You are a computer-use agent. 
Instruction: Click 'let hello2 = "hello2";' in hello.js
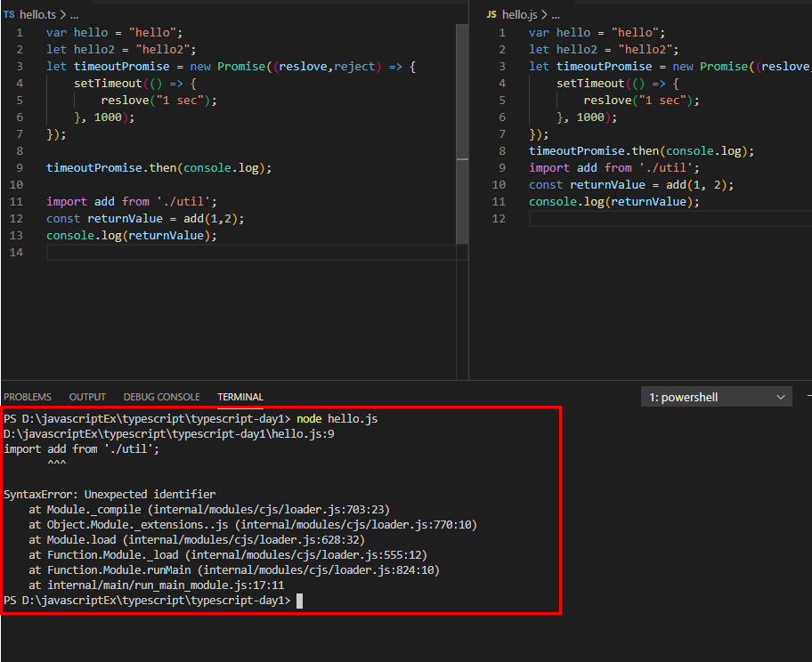pos(604,50)
